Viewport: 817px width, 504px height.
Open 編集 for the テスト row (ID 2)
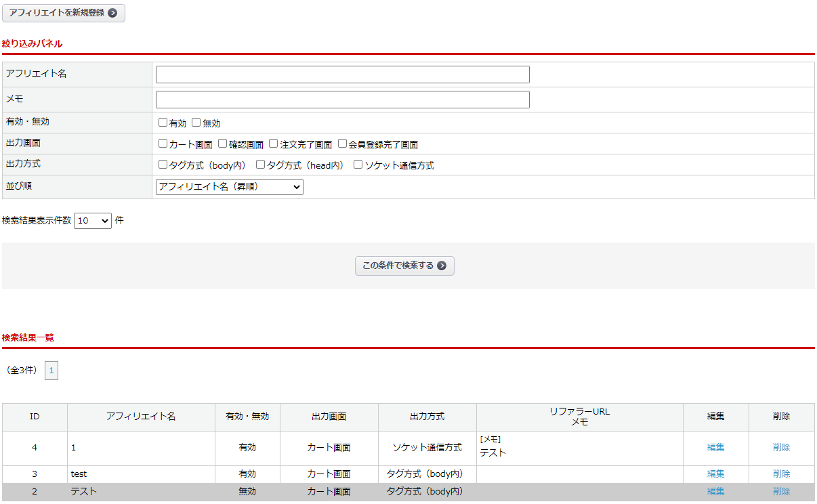(x=715, y=492)
